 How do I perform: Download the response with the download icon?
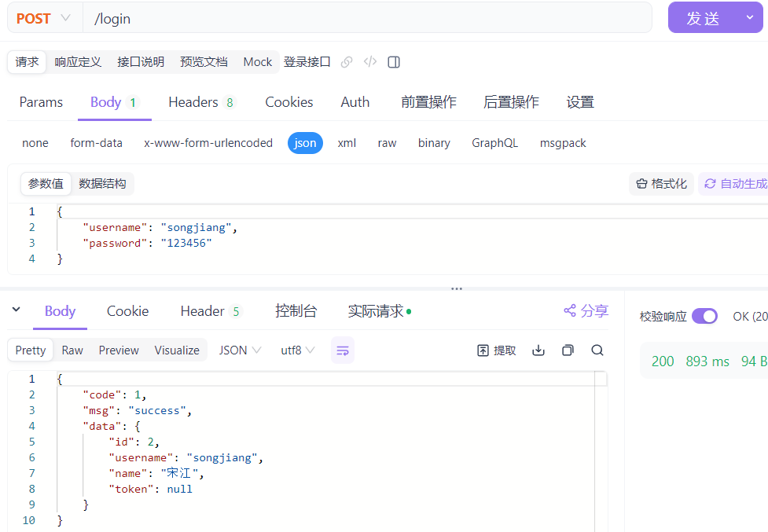[x=538, y=350]
